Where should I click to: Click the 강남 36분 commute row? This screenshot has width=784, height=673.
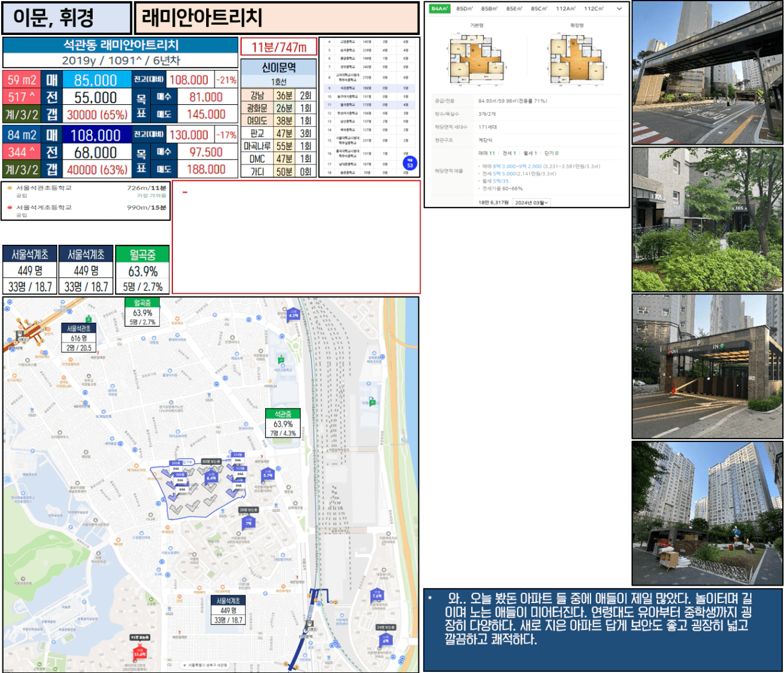pos(278,95)
